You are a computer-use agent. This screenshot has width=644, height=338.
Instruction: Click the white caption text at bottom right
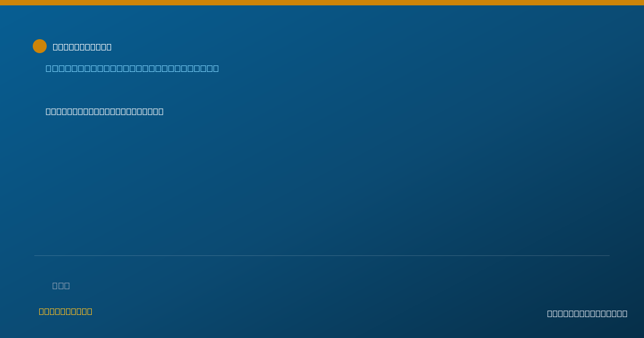point(587,313)
